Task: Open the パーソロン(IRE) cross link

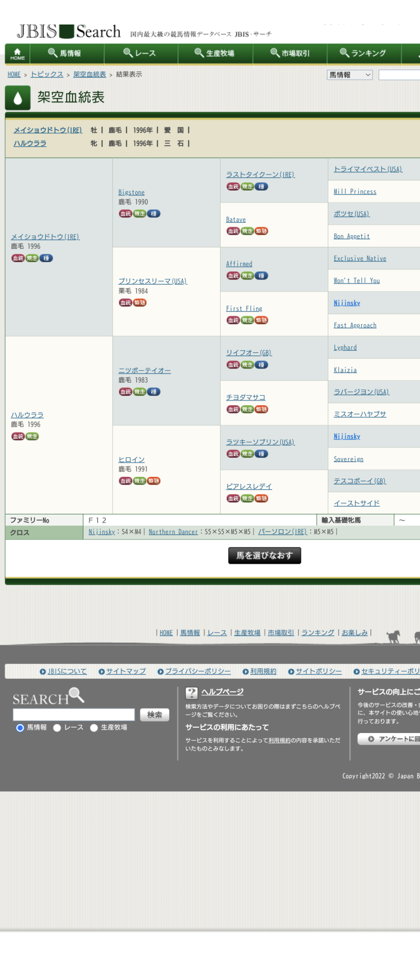Action: pos(282,532)
